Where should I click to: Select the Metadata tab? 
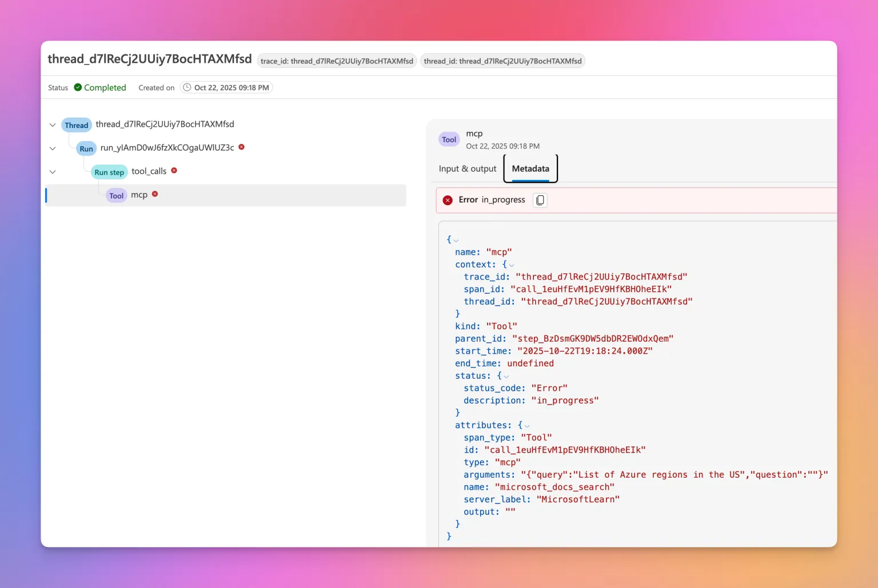coord(530,169)
